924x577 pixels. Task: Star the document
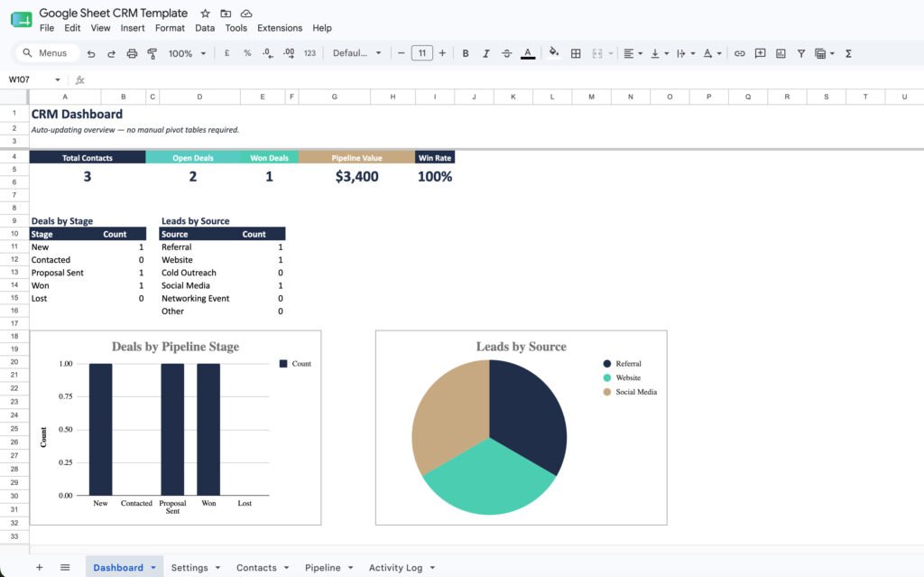pyautogui.click(x=205, y=13)
